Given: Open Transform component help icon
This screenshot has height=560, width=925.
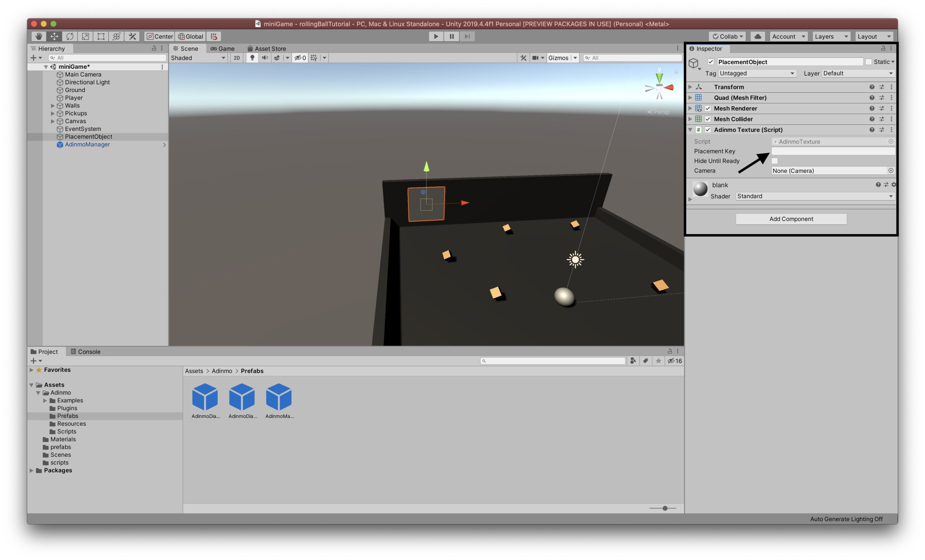Looking at the screenshot, I should coord(872,87).
